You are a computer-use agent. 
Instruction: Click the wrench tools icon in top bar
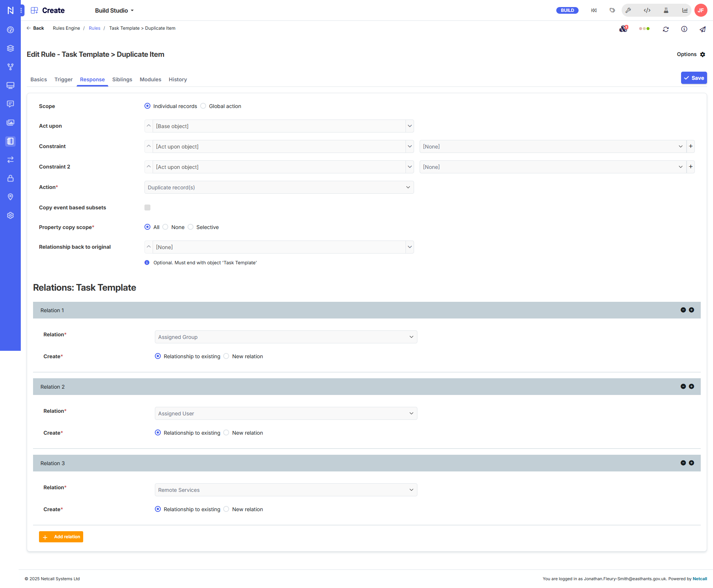tap(628, 10)
